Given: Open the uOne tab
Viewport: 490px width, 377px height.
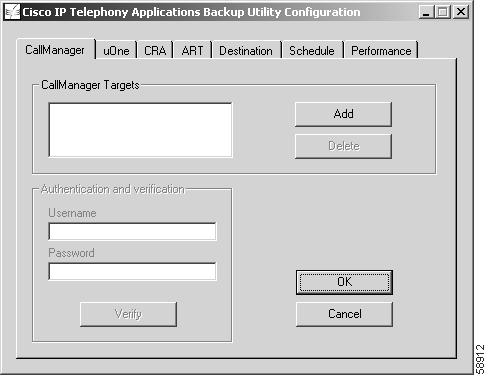Looking at the screenshot, I should (116, 51).
